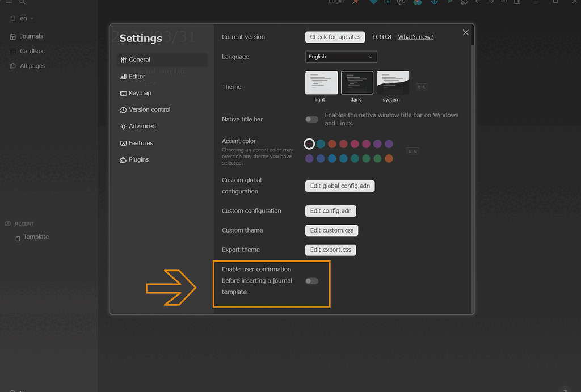Screen dimensions: 581x392
Task: Select the dark theme
Action: [356, 82]
